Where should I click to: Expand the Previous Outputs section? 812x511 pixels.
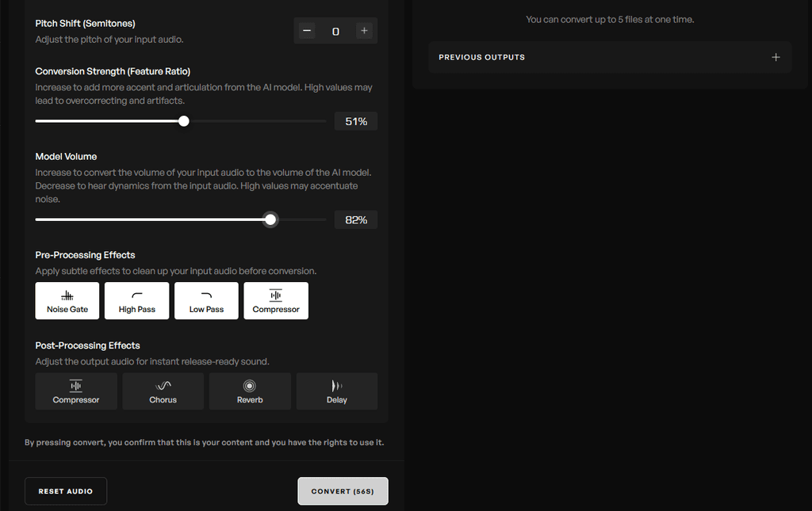tap(610, 57)
